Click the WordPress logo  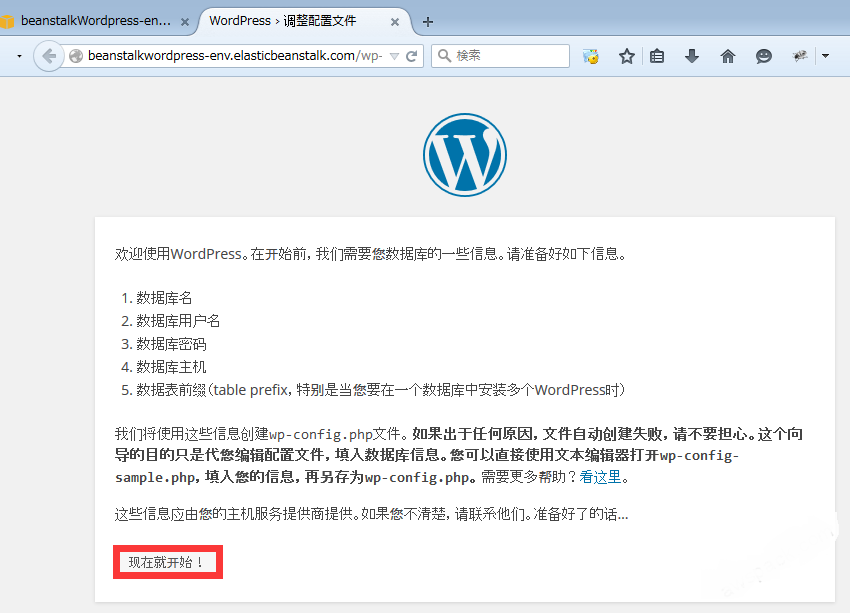465,155
